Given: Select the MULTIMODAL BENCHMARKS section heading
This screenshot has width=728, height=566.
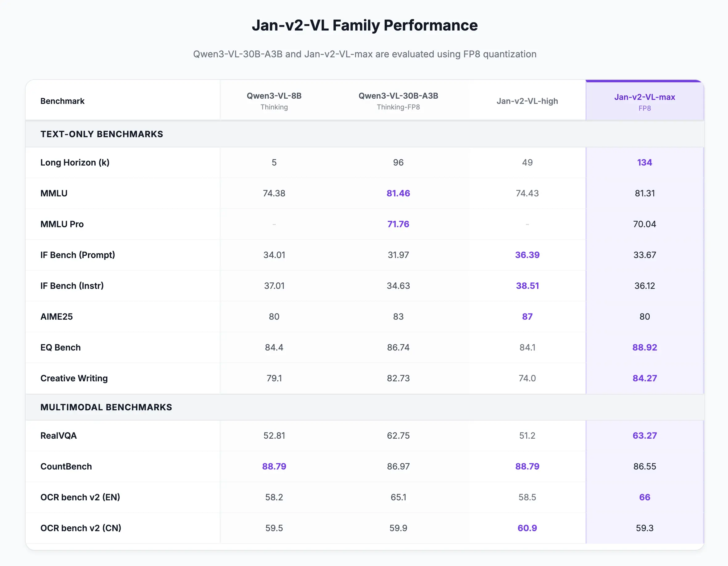Looking at the screenshot, I should [x=106, y=407].
